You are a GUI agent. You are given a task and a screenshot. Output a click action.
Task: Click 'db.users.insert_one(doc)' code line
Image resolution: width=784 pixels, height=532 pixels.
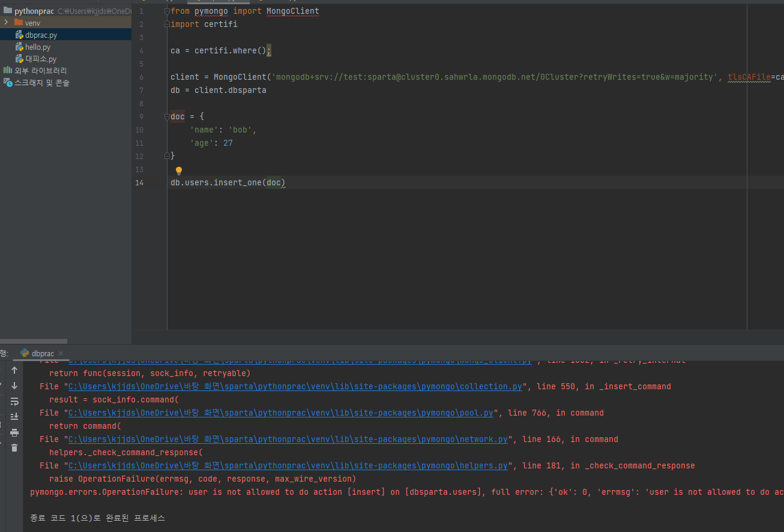228,182
